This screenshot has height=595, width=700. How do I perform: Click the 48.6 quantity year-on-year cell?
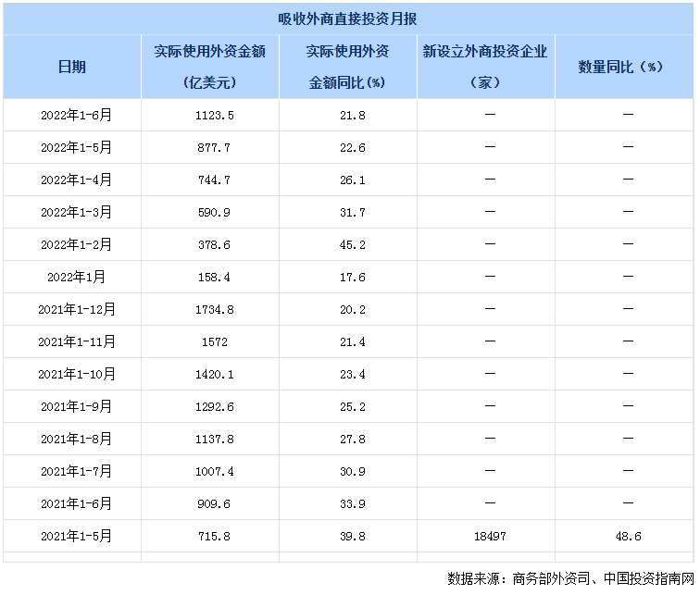click(626, 536)
